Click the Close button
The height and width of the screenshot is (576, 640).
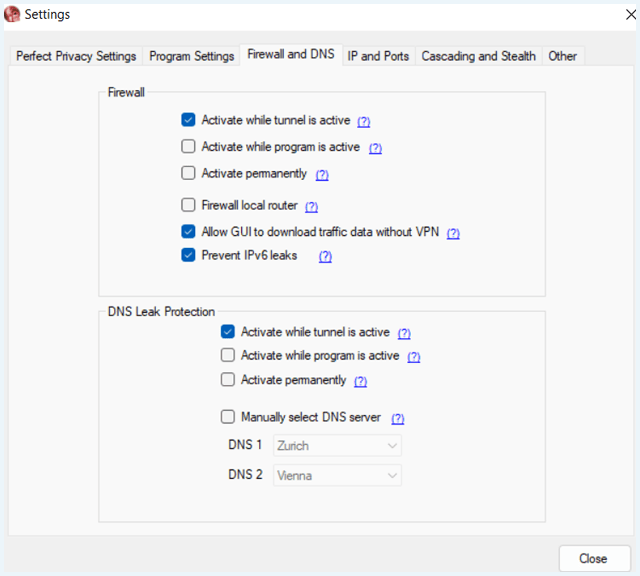point(595,558)
